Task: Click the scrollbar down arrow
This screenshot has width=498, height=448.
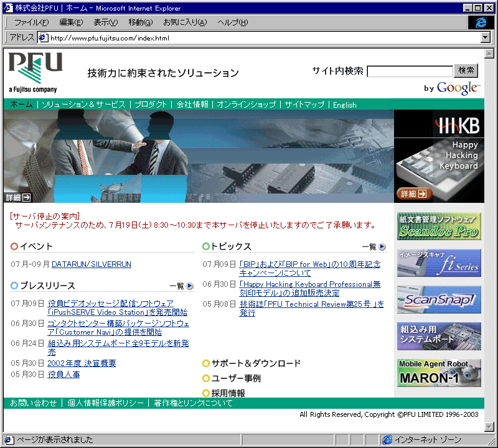Action: point(489,427)
